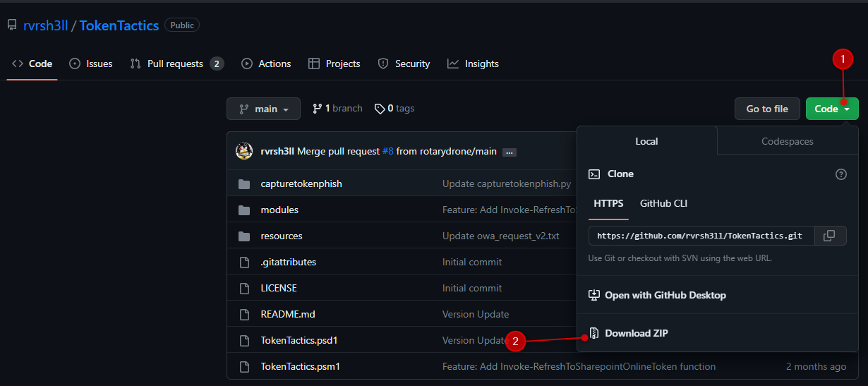Click the GitHub Desktop download icon
This screenshot has width=868, height=386.
tap(594, 295)
